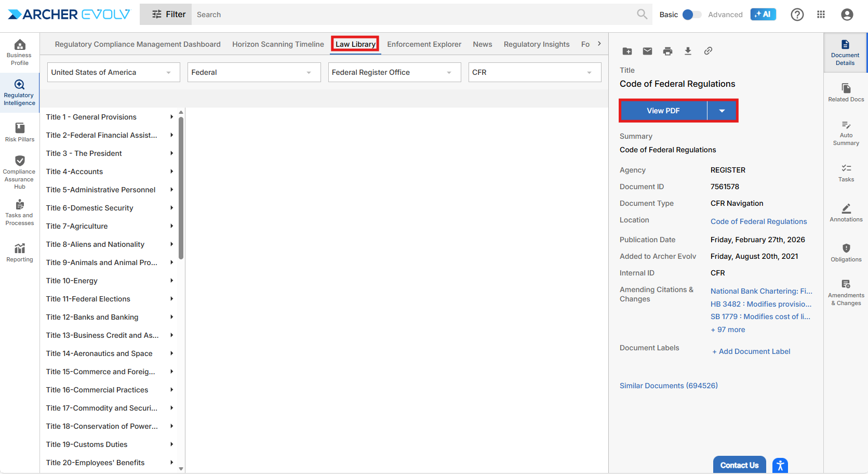Open Auto Summary panel
868x474 pixels.
click(x=846, y=133)
